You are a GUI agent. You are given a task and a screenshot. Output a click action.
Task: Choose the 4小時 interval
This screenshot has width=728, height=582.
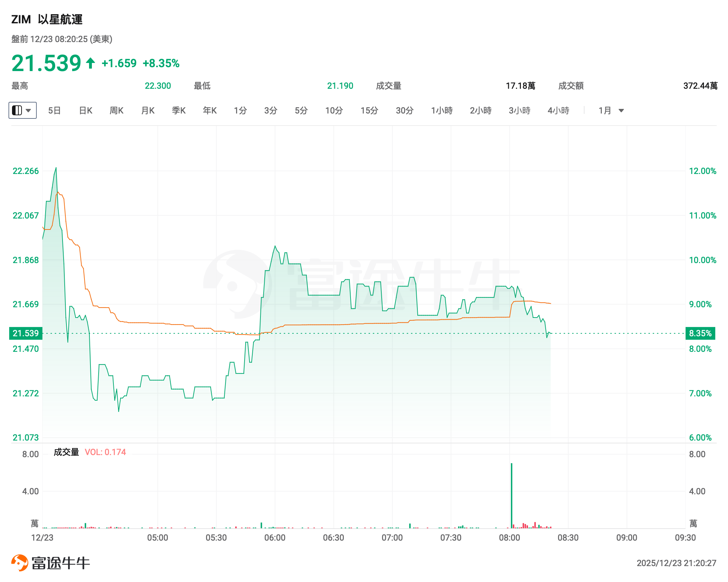tap(558, 111)
